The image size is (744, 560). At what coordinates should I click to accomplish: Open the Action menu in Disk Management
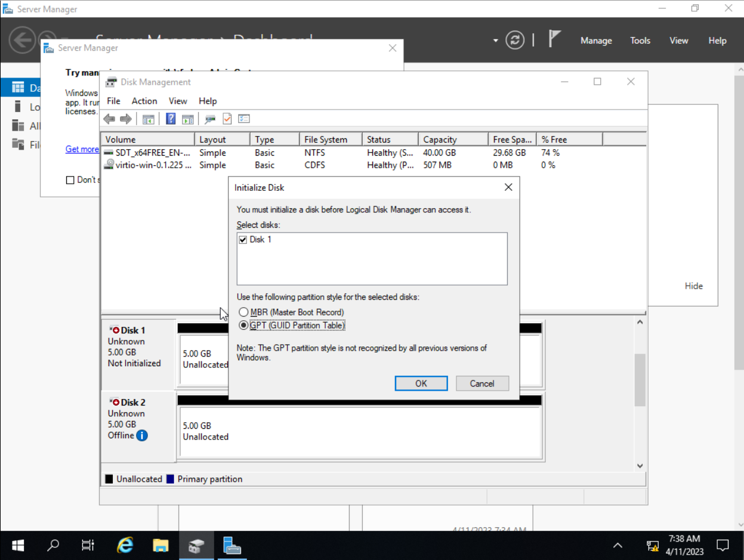point(144,101)
